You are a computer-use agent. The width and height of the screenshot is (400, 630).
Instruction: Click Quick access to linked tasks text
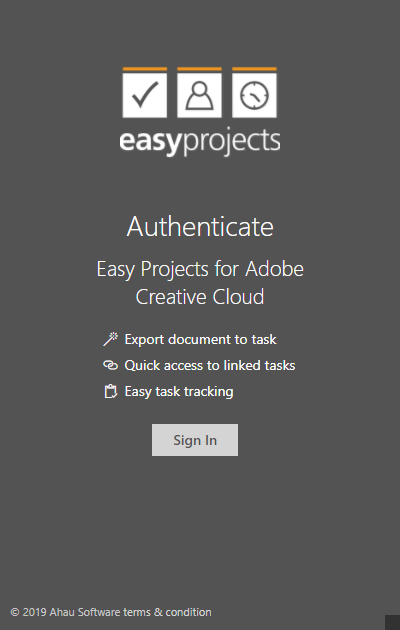tap(210, 365)
